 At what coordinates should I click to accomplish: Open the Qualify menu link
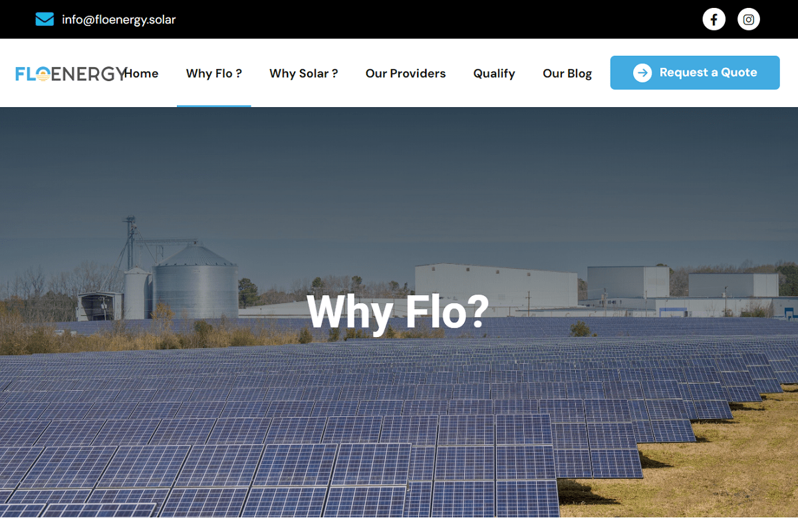coord(494,73)
